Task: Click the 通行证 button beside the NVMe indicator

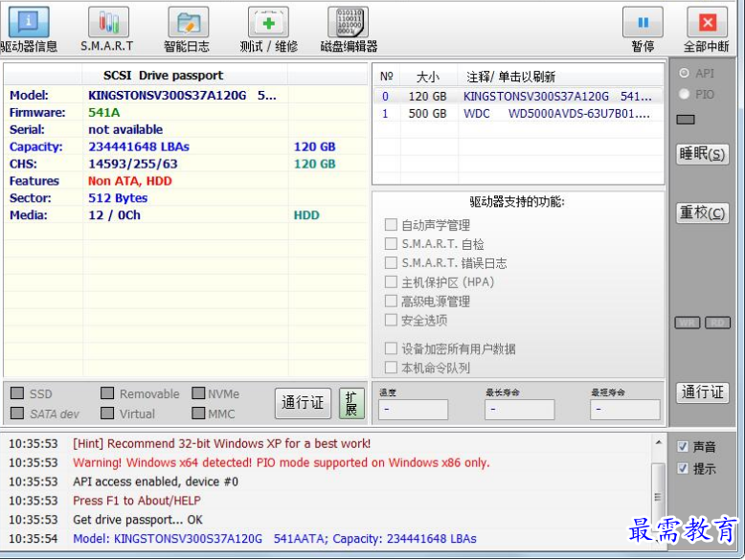Action: [x=303, y=403]
